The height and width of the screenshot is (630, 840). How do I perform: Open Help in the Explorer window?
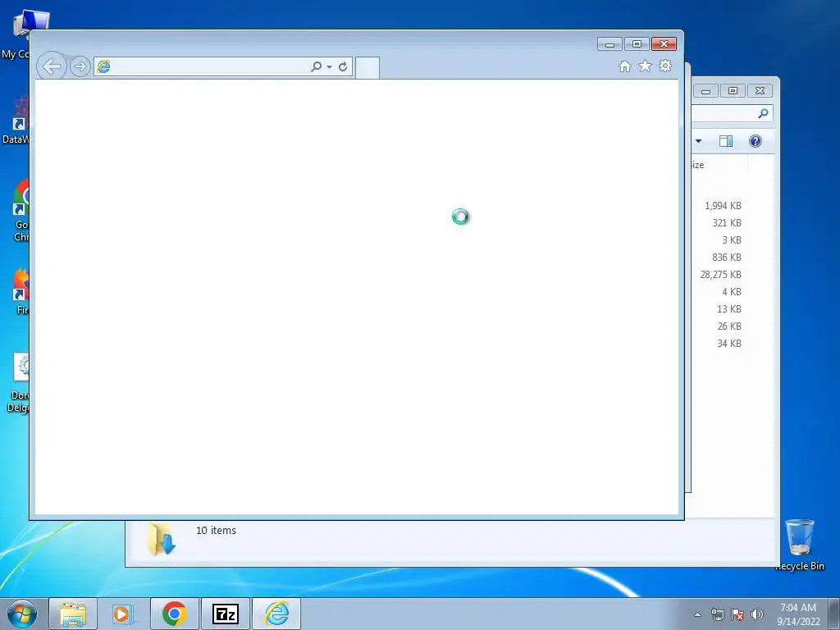(756, 141)
